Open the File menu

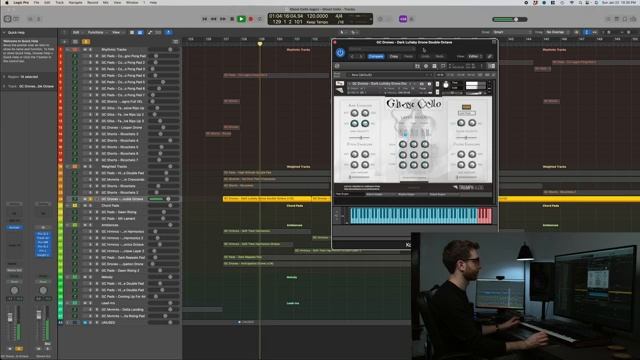point(36,2)
